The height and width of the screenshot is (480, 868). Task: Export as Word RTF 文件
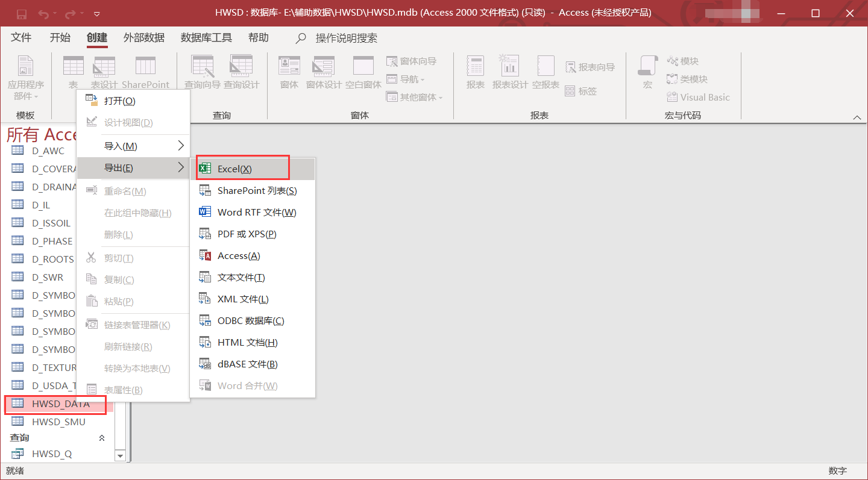(x=253, y=212)
